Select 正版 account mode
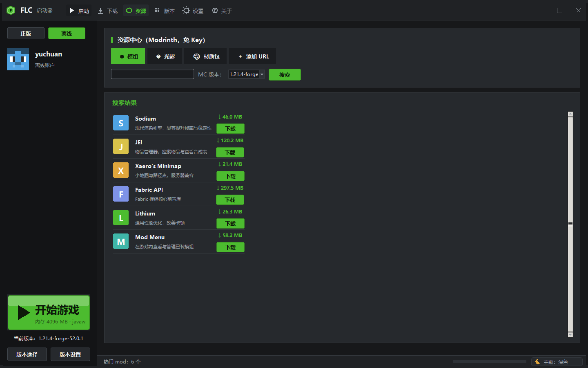Screen dimensions: 588x368 (26, 34)
